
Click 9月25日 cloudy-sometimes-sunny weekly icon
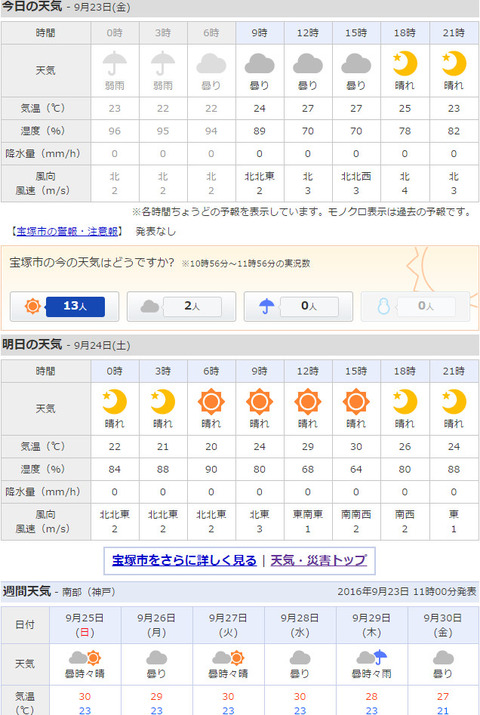(x=85, y=658)
